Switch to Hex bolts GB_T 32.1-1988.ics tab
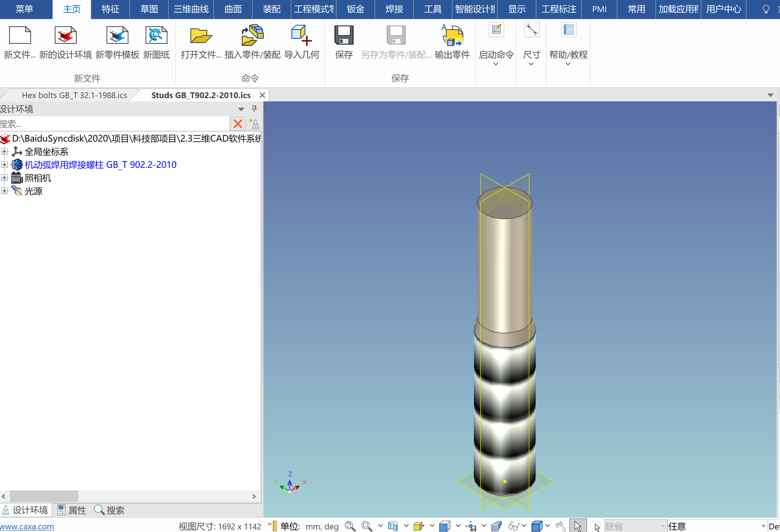This screenshot has width=780, height=532. point(74,95)
